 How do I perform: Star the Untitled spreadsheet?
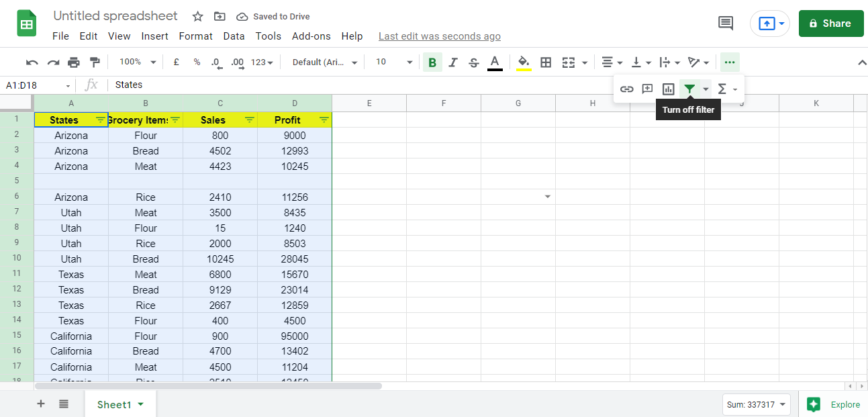tap(197, 16)
